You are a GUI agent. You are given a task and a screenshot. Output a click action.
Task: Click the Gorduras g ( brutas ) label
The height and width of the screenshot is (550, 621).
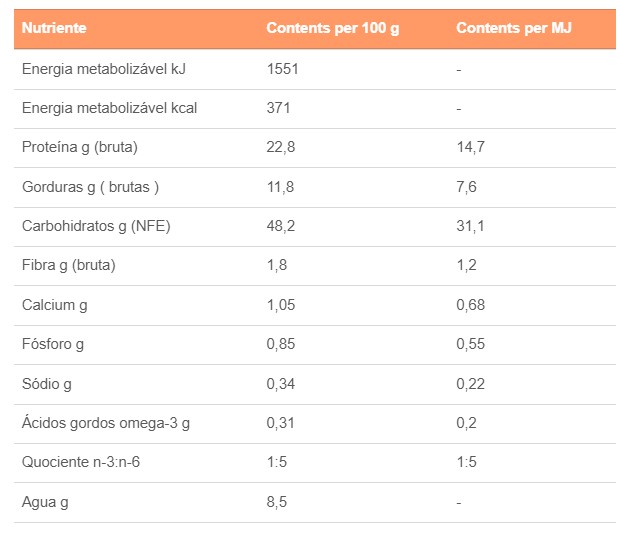[90, 187]
